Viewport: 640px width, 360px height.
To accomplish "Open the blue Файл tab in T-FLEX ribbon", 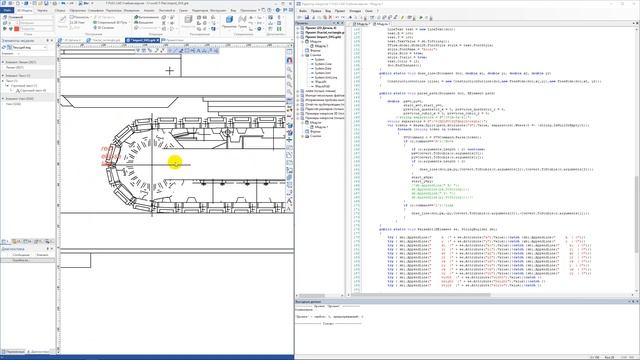I will click(7, 11).
